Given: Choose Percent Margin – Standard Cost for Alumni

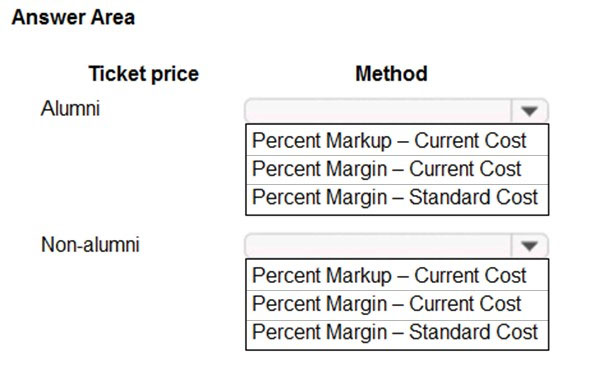Looking at the screenshot, I should point(397,199).
